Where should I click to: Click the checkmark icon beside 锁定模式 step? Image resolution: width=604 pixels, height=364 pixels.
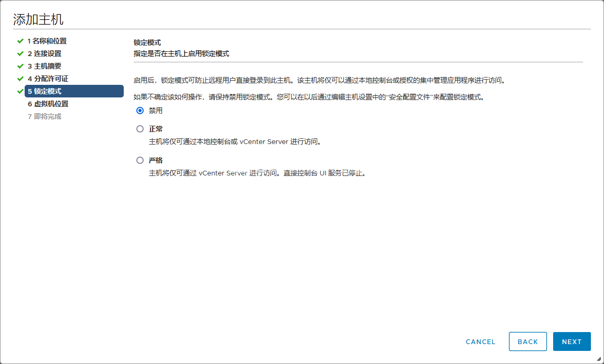click(x=20, y=91)
